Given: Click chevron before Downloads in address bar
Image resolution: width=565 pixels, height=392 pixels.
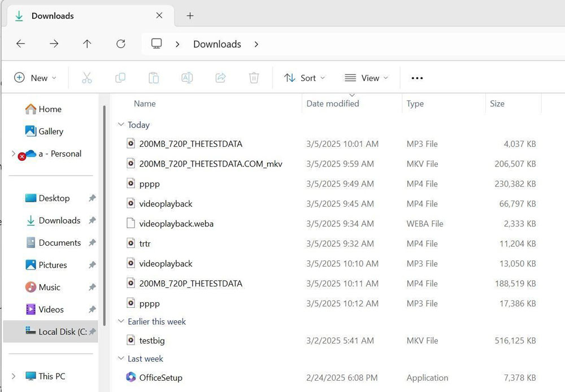Looking at the screenshot, I should tap(177, 44).
